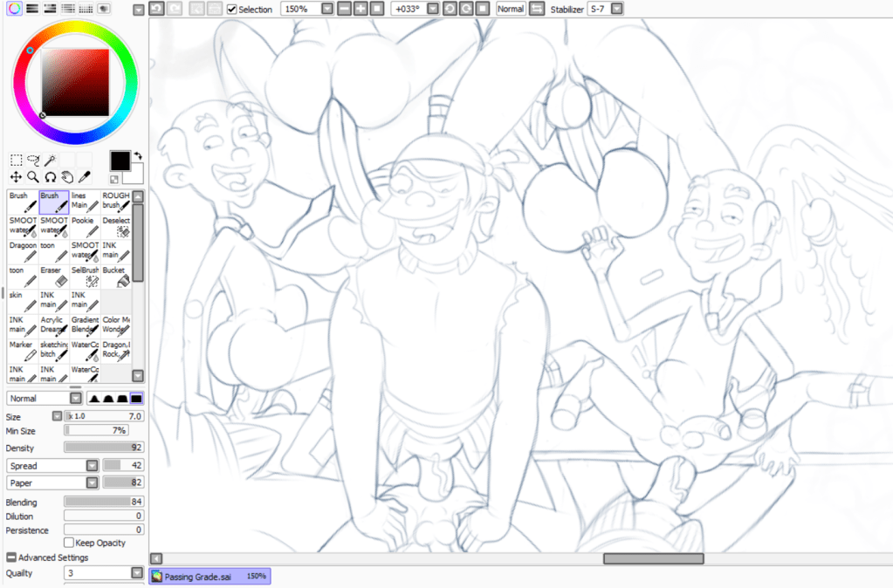
Task: Open the 150% zoom level dropdown
Action: click(x=326, y=9)
